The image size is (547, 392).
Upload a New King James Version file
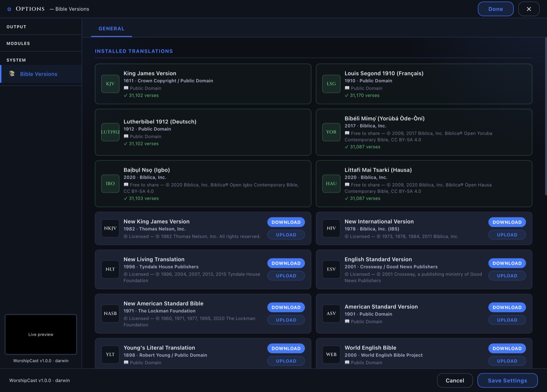tap(286, 235)
